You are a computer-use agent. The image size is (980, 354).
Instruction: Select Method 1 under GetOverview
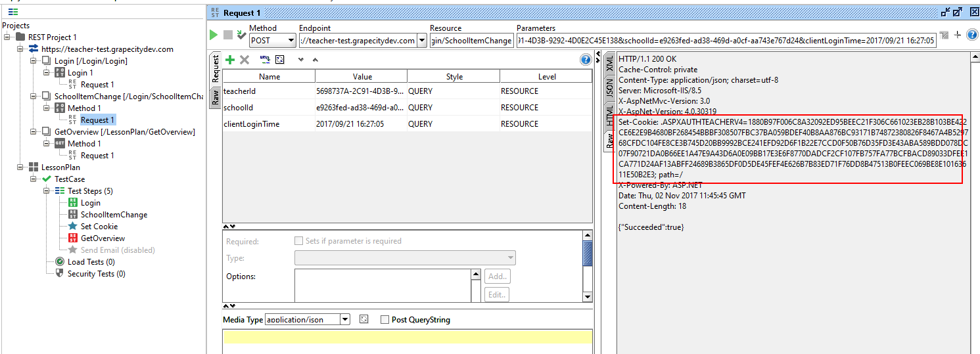[x=84, y=144]
